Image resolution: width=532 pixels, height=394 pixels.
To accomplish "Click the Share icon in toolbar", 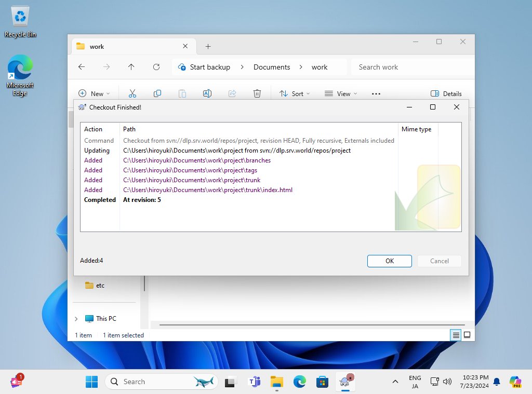I will tap(232, 93).
